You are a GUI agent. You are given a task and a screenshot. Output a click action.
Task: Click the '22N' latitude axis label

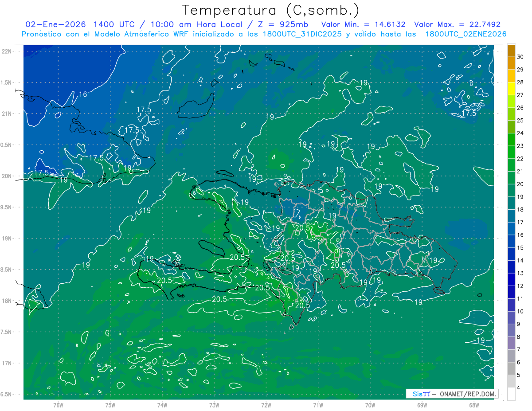click(x=7, y=51)
